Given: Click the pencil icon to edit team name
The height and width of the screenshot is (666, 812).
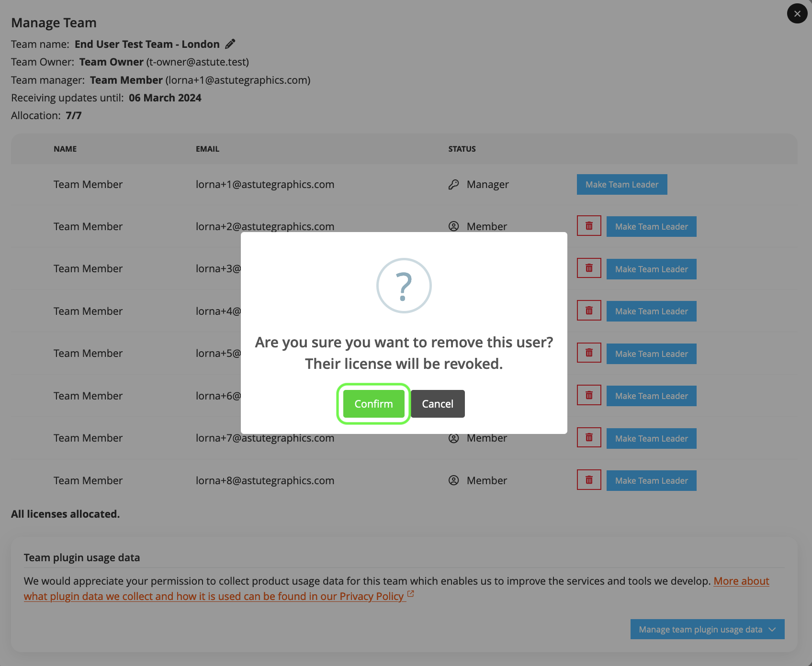Looking at the screenshot, I should point(230,44).
